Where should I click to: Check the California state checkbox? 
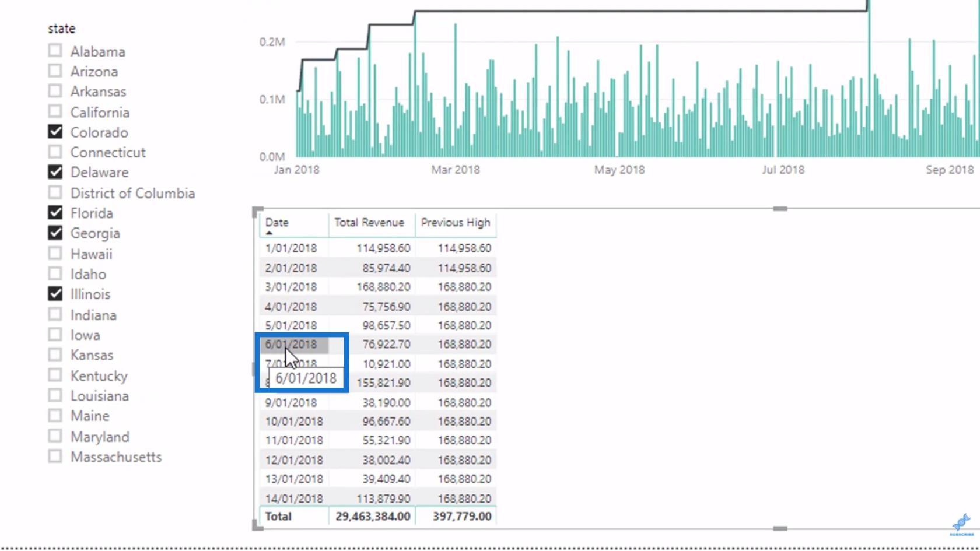point(55,111)
